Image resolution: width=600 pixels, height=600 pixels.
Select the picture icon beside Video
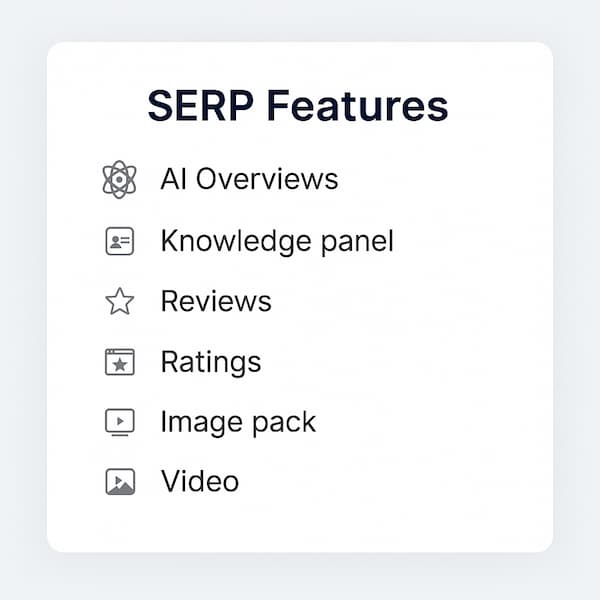(119, 482)
